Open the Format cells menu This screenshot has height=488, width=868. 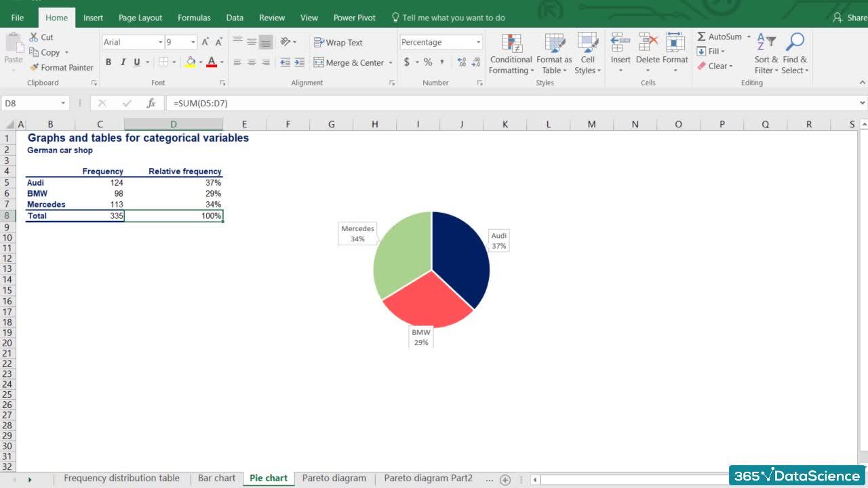point(675,54)
